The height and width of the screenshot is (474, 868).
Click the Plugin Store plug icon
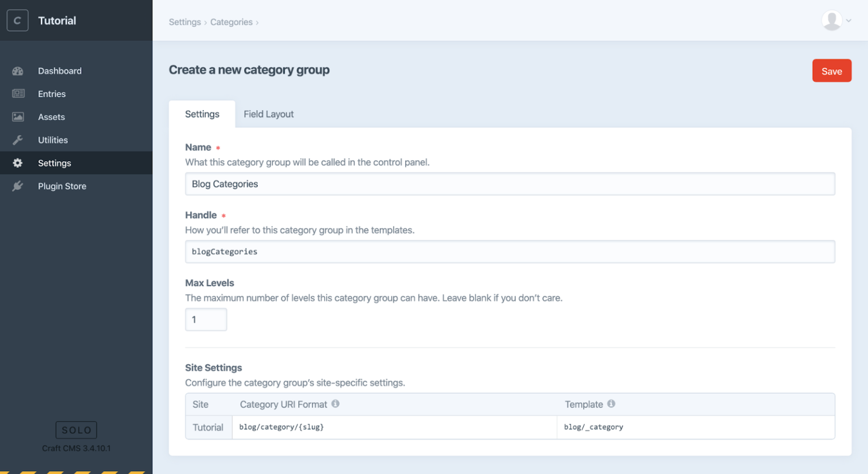(x=18, y=186)
